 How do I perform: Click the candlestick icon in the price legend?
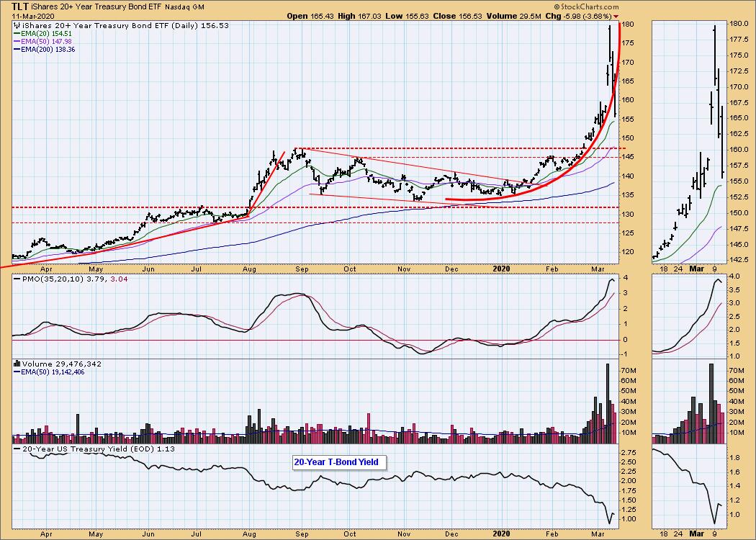coord(17,25)
